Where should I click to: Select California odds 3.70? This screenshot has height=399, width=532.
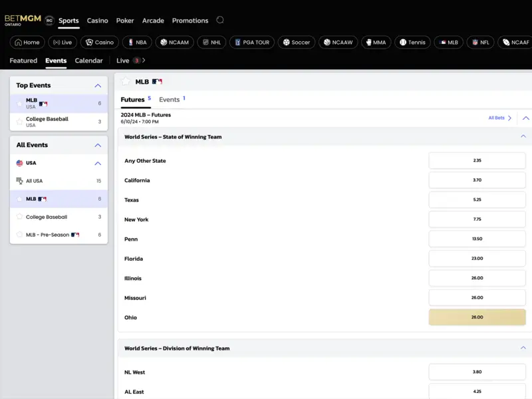477,180
